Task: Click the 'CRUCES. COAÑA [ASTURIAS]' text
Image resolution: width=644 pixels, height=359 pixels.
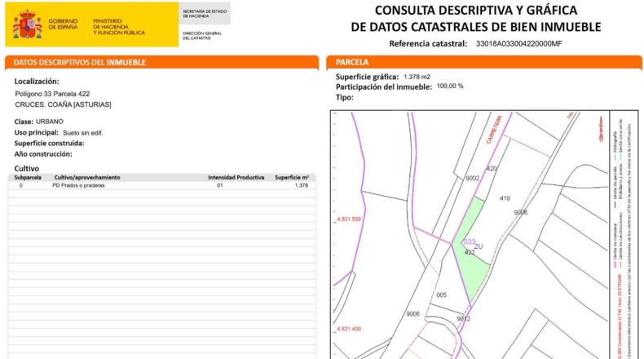Action: point(63,105)
